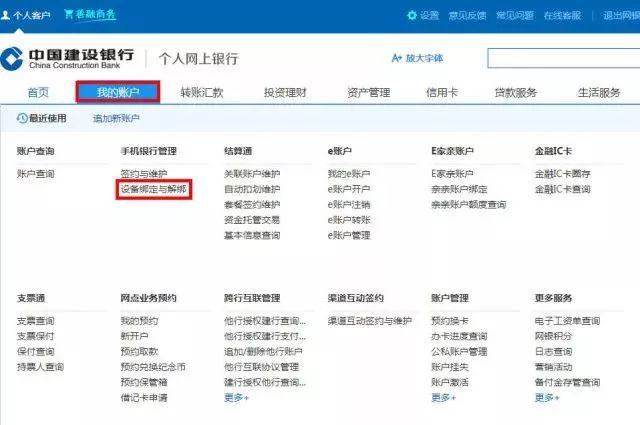Select 信用卡 navigation tab
Viewport: 640px width, 425px height.
[442, 92]
